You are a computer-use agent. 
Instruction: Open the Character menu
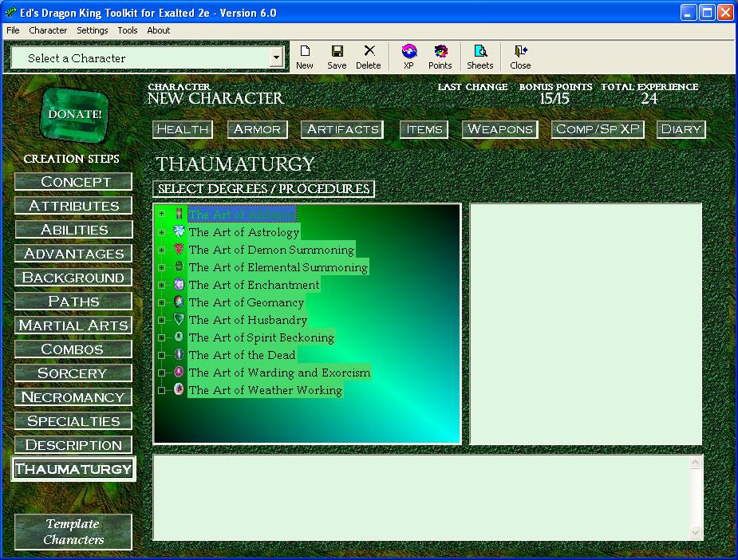[x=48, y=30]
